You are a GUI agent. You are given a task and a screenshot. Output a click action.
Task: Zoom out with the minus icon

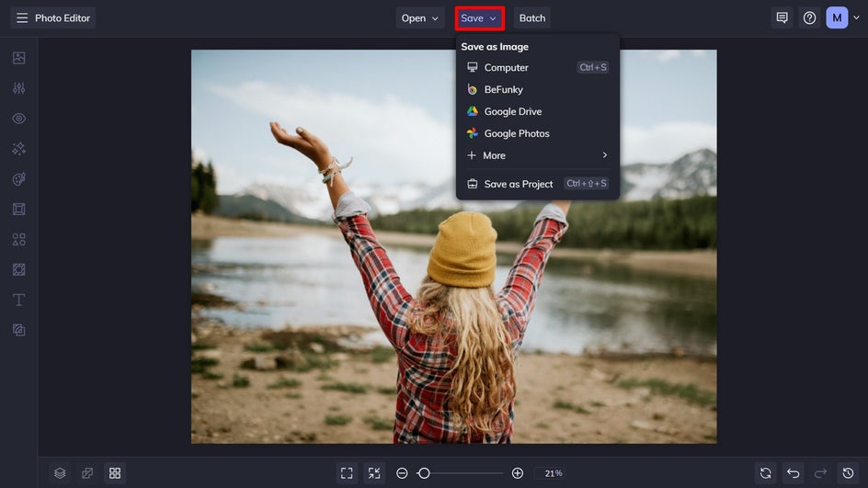402,473
